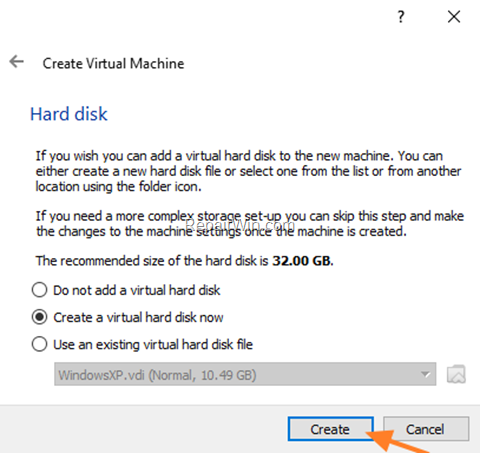Screen dimensions: 480x453
Task: Select 'Use an existing virtual hard disk file'
Action: [x=142, y=344]
